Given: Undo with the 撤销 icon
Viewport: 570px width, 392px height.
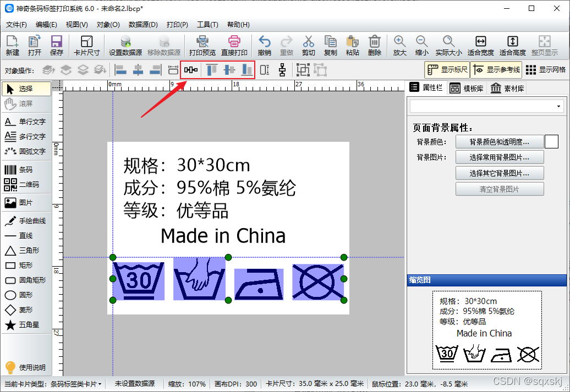Looking at the screenshot, I should [x=264, y=46].
